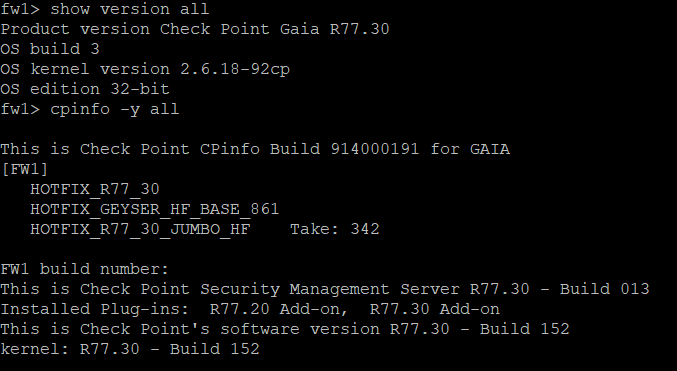This screenshot has width=677, height=371.
Task: Click the kernel version 2.6.18-92cp text
Action: [235, 69]
